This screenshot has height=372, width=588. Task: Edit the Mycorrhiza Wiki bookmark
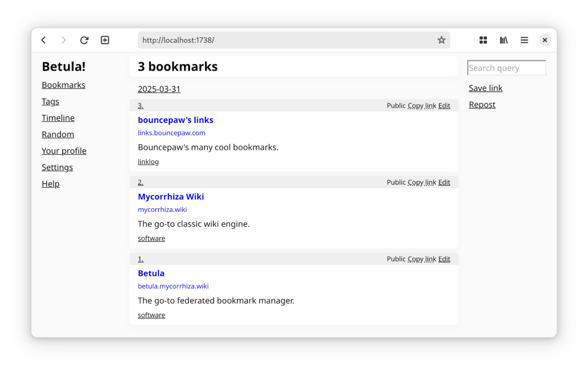[444, 182]
